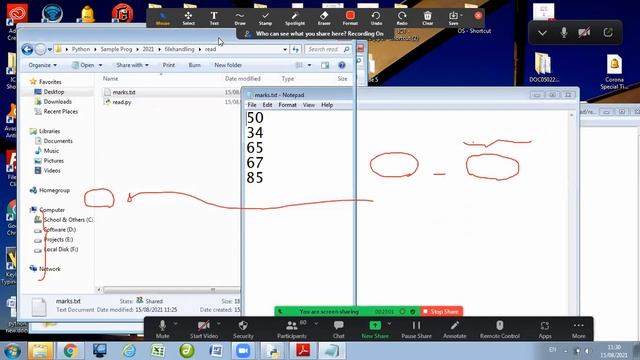The width and height of the screenshot is (640, 360).
Task: Open Zoom Apps
Action: click(545, 329)
